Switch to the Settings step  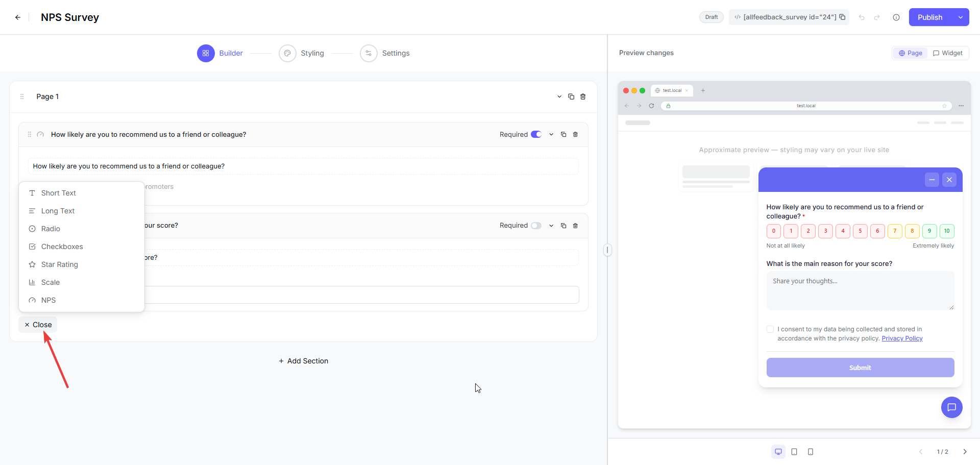point(385,53)
